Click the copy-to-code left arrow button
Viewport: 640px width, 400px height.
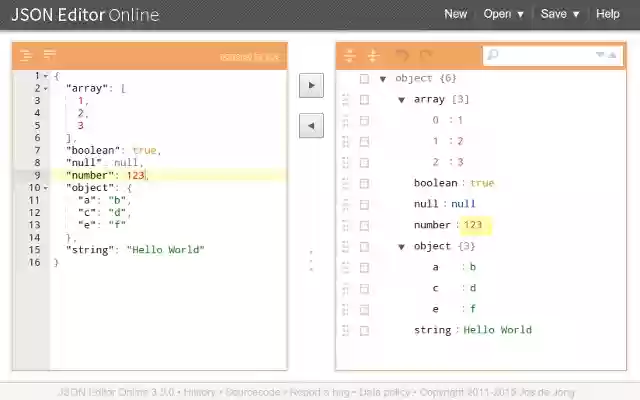(x=311, y=126)
